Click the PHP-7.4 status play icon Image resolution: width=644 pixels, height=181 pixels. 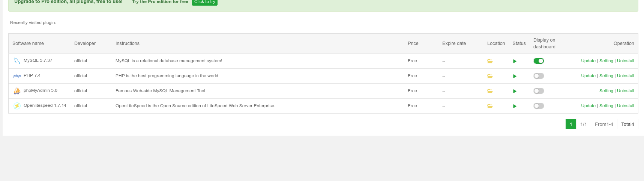tap(515, 76)
